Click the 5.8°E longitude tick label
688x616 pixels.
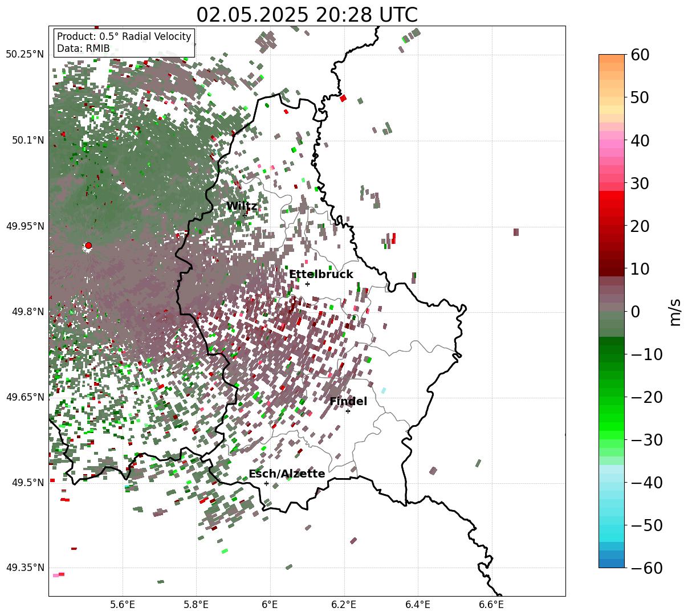(x=197, y=605)
